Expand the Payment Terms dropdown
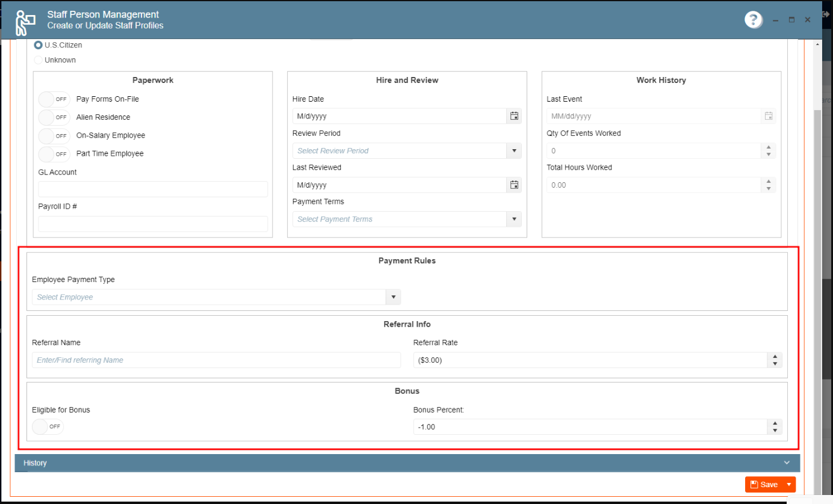This screenshot has height=504, width=833. [514, 219]
